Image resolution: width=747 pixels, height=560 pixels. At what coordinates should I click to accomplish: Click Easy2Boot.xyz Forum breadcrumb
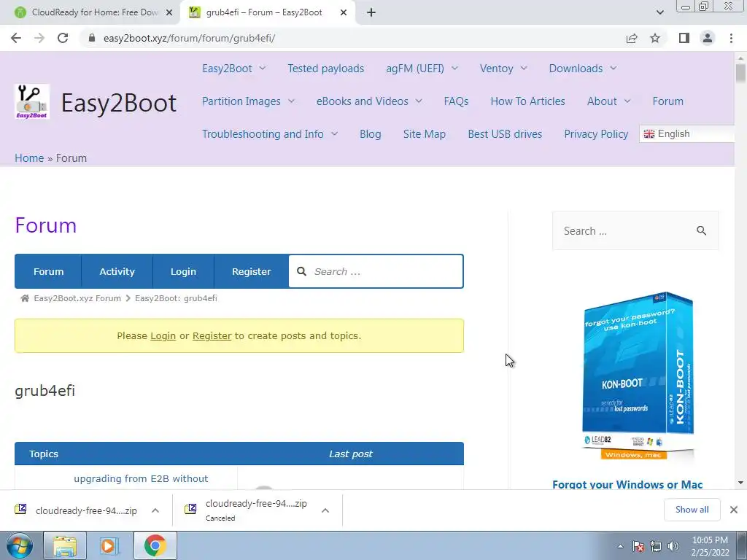click(x=77, y=298)
